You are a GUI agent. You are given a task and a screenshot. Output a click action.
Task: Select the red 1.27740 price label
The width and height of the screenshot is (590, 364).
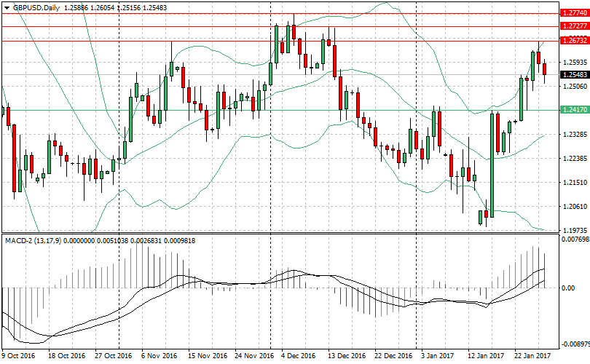pyautogui.click(x=574, y=13)
